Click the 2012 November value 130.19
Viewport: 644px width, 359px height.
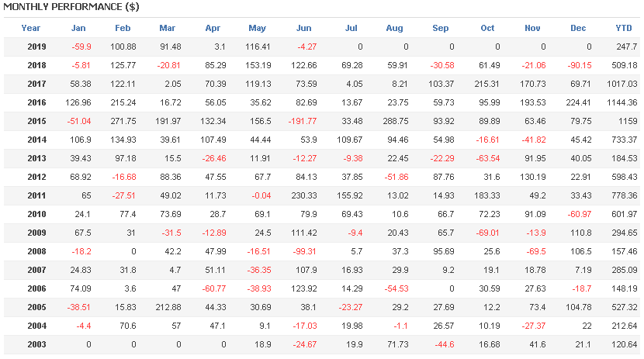533,177
